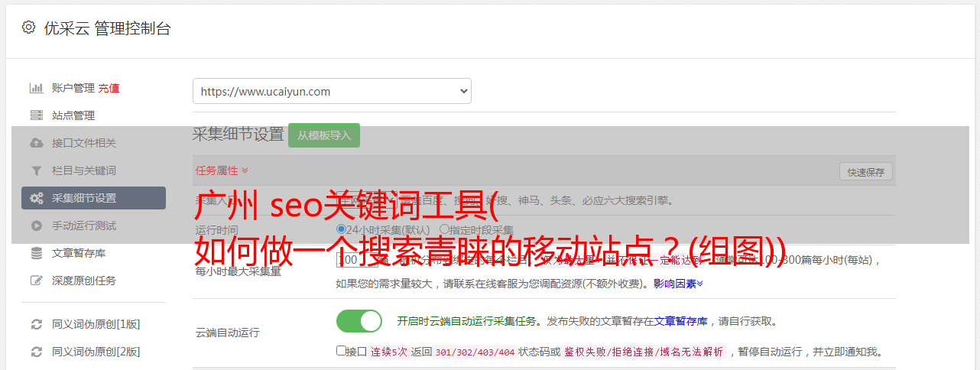Open 同义词伪原创[1版] in the sidebar
This screenshot has width=980, height=370.
pos(96,324)
